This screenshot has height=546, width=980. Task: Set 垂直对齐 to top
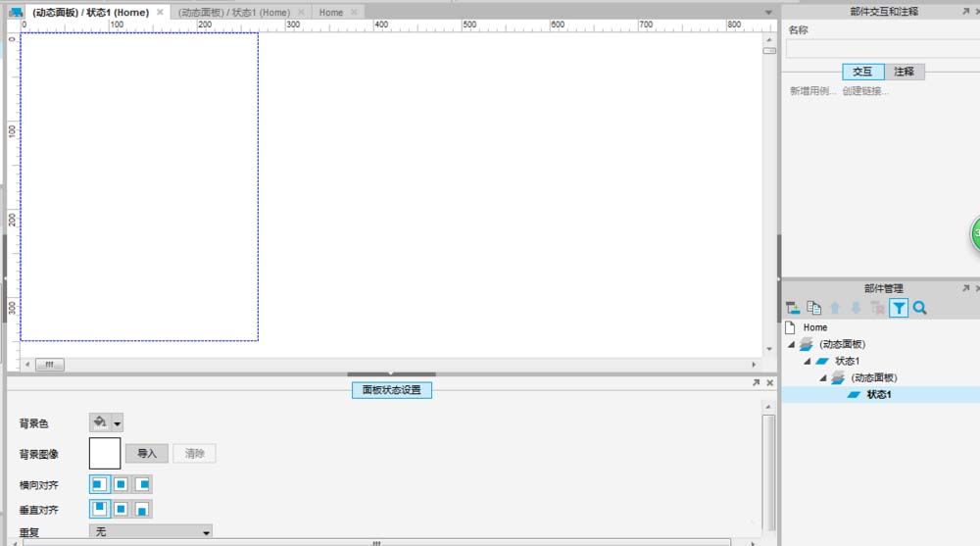click(99, 509)
